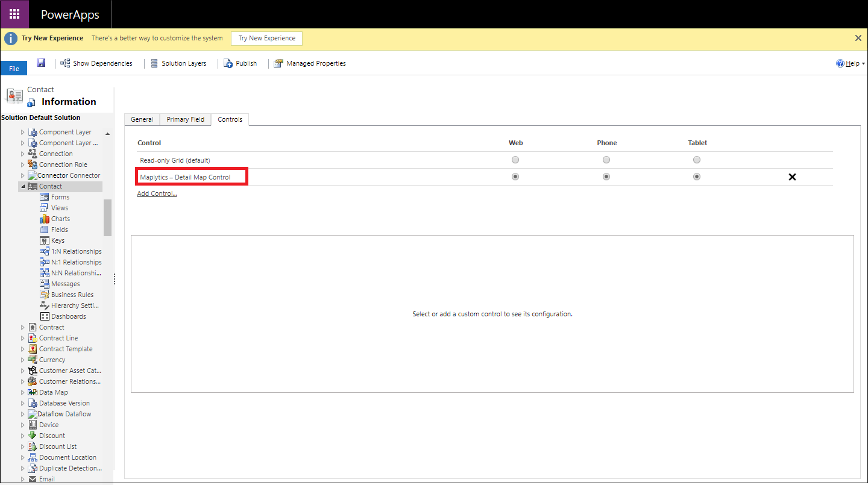Click the navigation pane splitter handle
Viewport: 868px width, 485px height.
coord(114,279)
